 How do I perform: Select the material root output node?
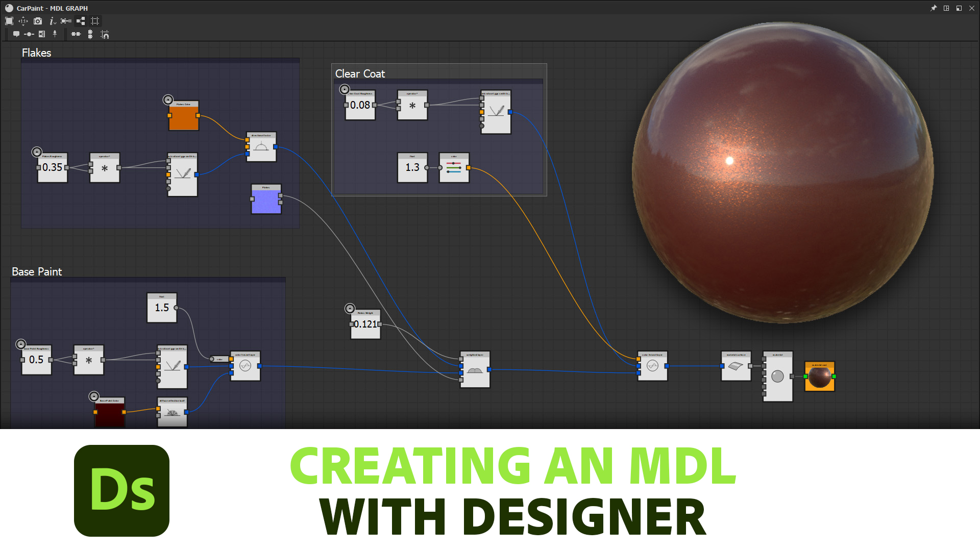(x=819, y=378)
